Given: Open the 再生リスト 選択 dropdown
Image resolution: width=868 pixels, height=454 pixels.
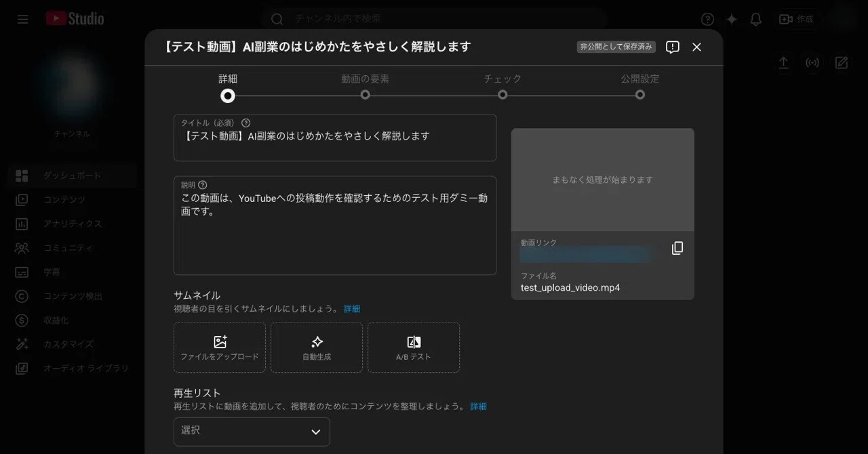Looking at the screenshot, I should tap(252, 432).
